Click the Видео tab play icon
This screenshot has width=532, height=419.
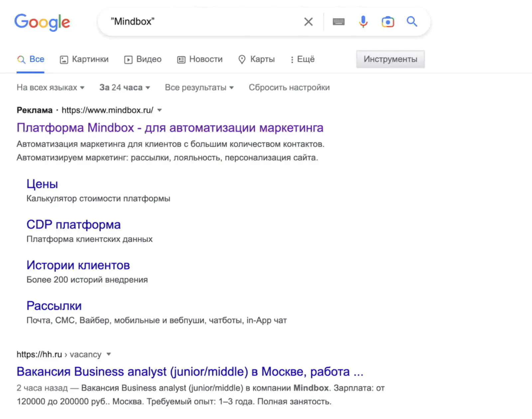(128, 60)
